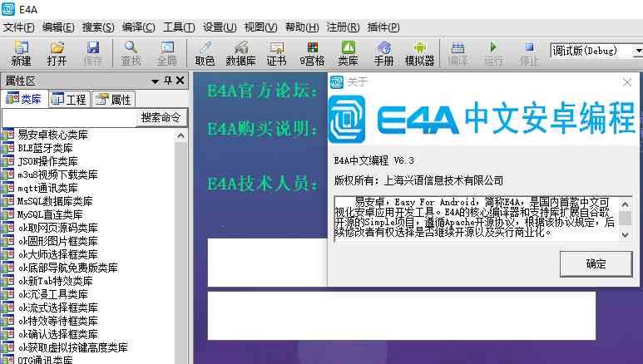Screen dimensions: 643x364
Task: Select ok获取虚拟按键高度类库 in the list
Action: [x=72, y=347]
